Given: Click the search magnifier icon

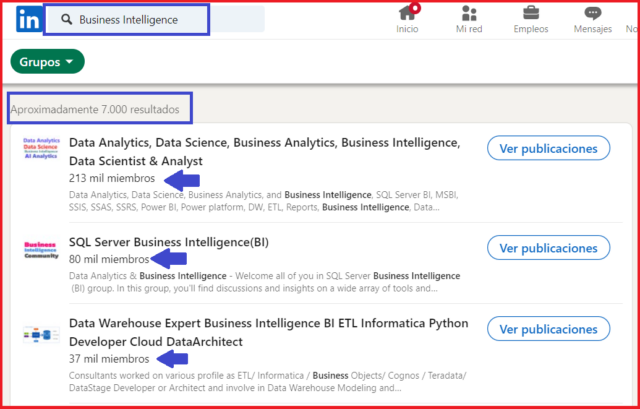Looking at the screenshot, I should coord(67,19).
